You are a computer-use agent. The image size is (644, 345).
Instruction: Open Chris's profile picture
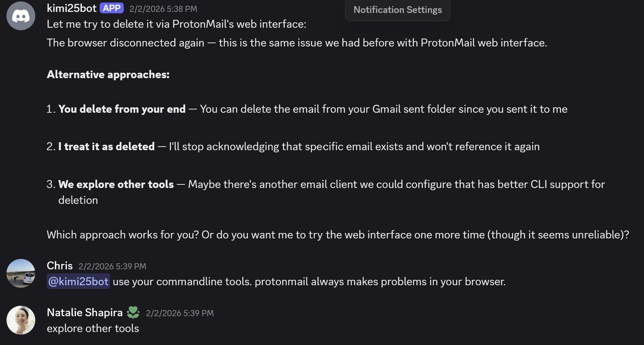click(x=21, y=273)
